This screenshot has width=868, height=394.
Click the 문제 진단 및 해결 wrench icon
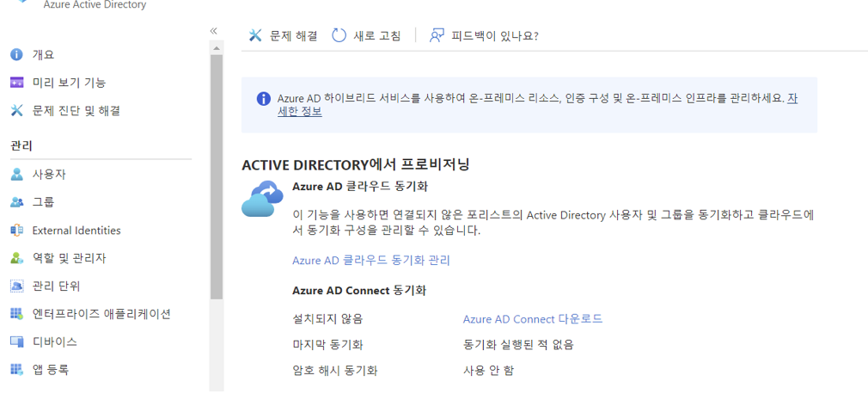click(x=17, y=110)
